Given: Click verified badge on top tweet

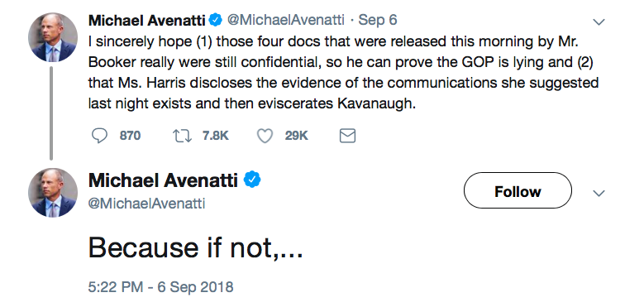Looking at the screenshot, I should tap(217, 20).
